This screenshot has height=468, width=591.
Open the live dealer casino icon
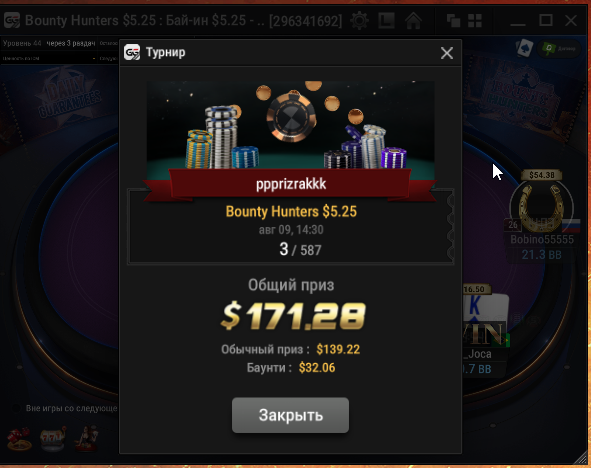[87, 439]
